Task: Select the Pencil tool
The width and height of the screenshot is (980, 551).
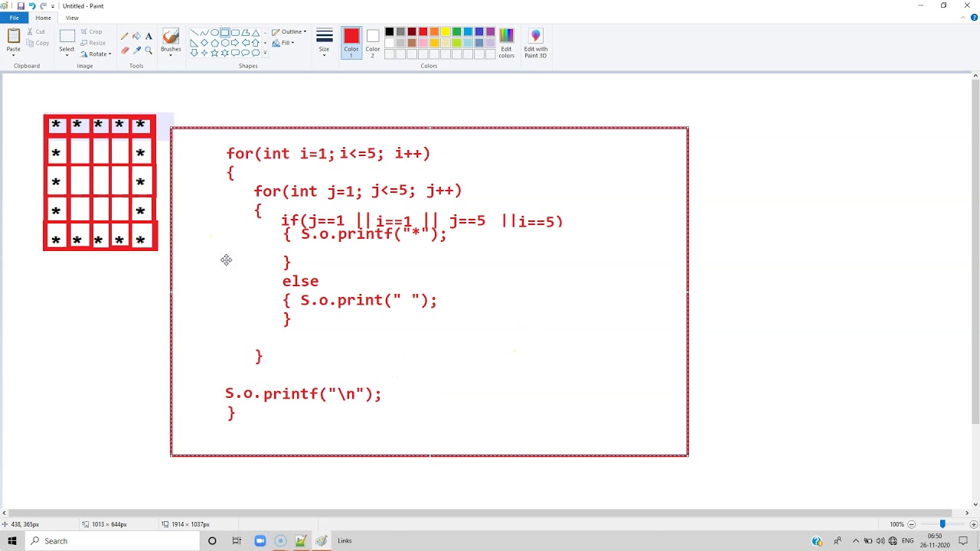Action: (125, 36)
